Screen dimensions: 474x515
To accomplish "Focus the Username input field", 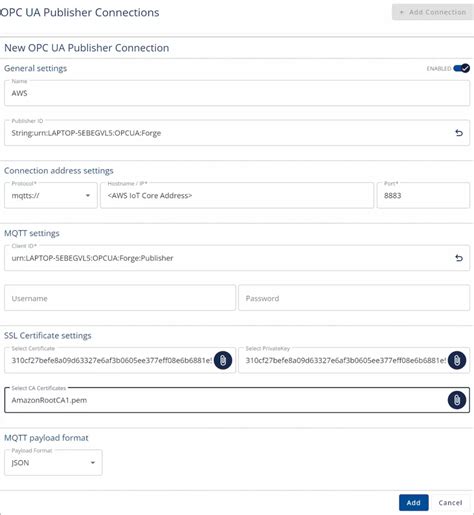I will tap(120, 298).
